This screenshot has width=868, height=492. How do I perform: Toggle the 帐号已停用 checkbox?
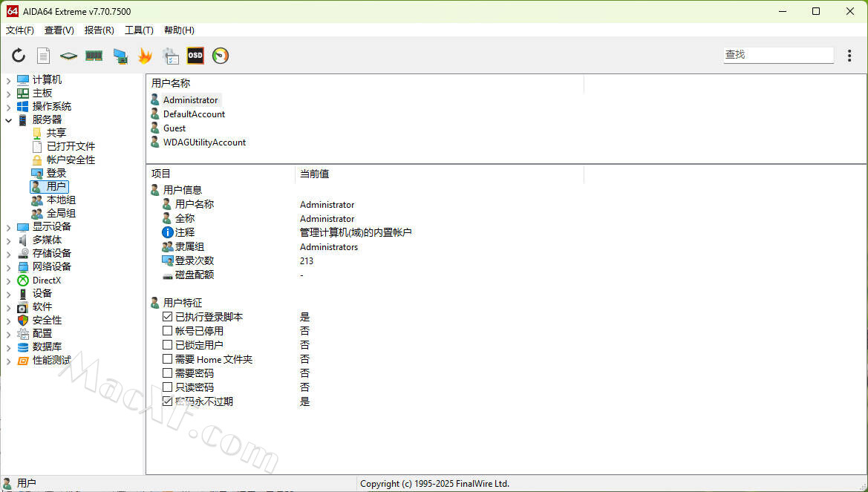[167, 330]
